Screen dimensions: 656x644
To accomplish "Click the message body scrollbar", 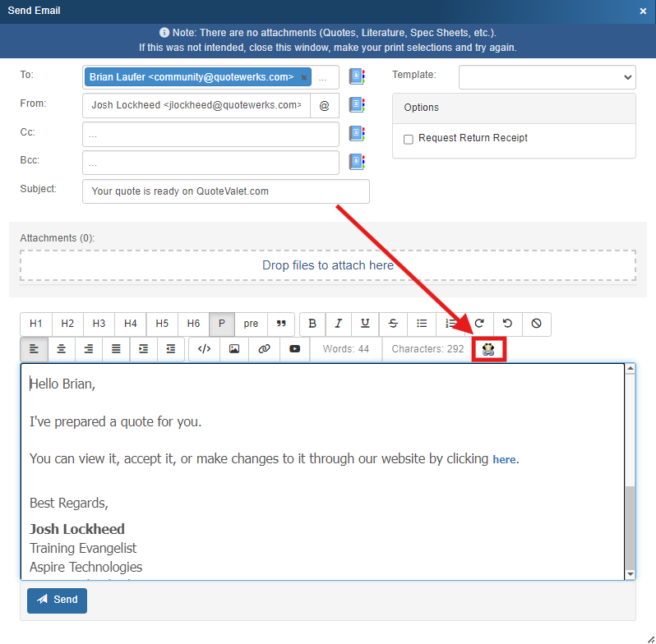I will pos(630,526).
